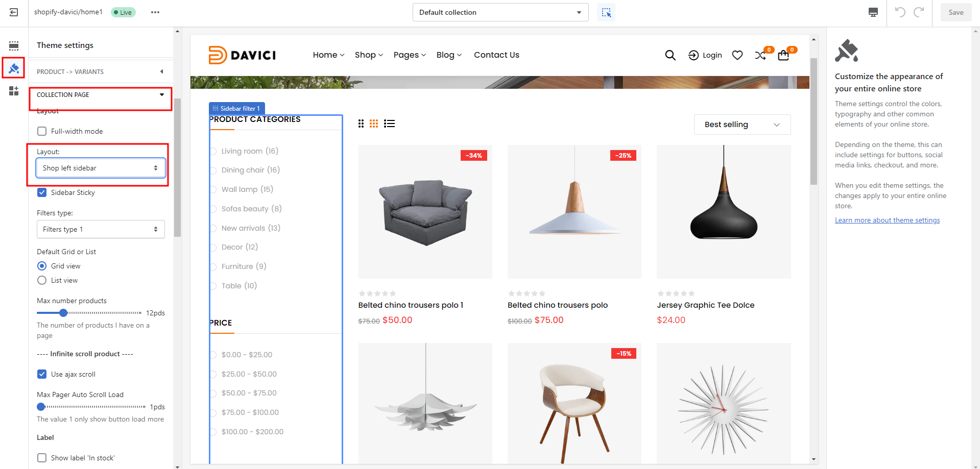The height and width of the screenshot is (469, 980).
Task: Open the Best selling sort dropdown
Action: (742, 125)
